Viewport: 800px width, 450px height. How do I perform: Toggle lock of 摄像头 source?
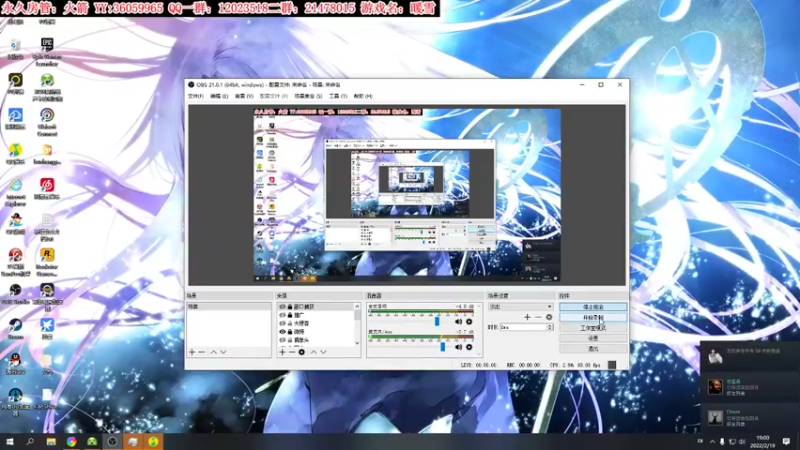coord(290,340)
